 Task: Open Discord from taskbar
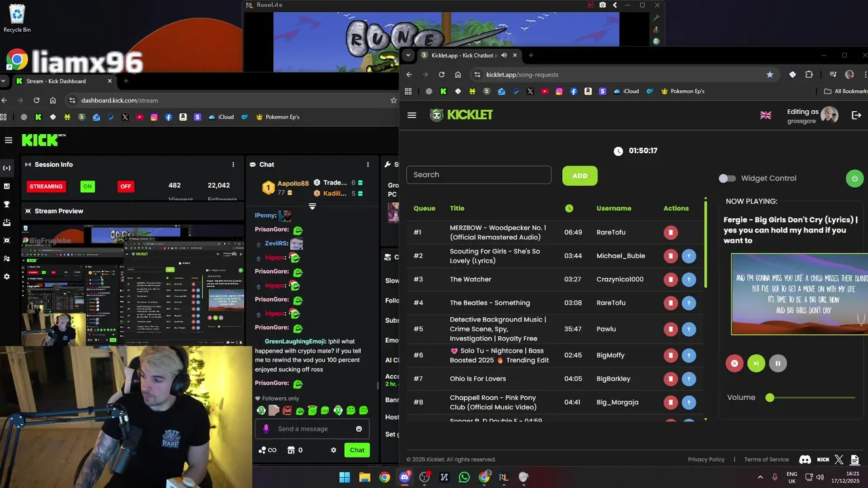click(405, 477)
